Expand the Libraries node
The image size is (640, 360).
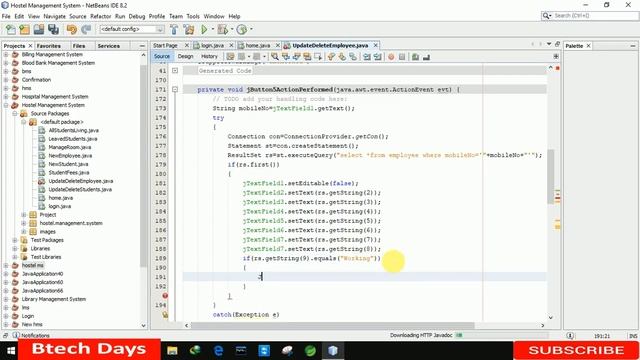tap(15, 248)
